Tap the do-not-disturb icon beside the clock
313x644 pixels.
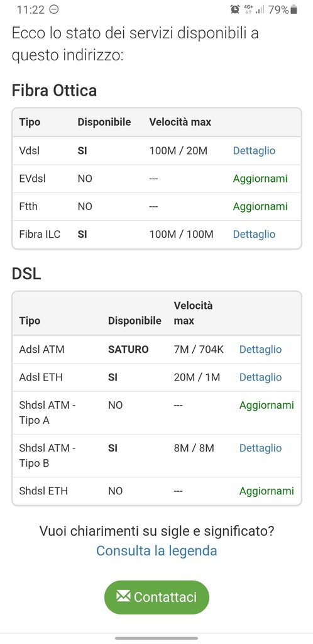[x=54, y=9]
